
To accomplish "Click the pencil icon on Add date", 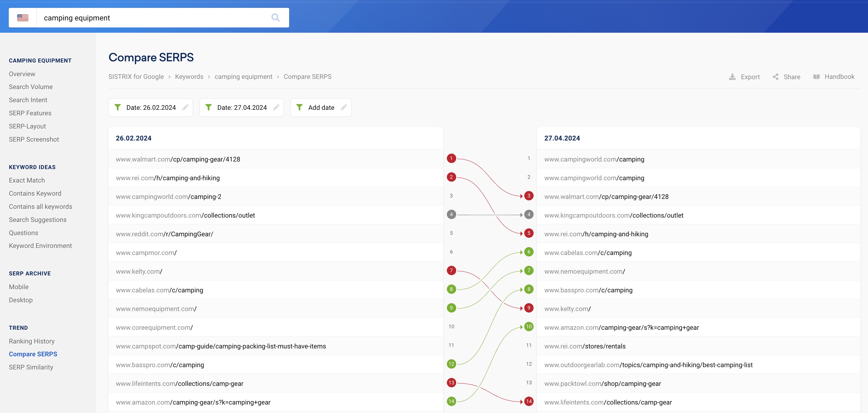I will point(344,107).
